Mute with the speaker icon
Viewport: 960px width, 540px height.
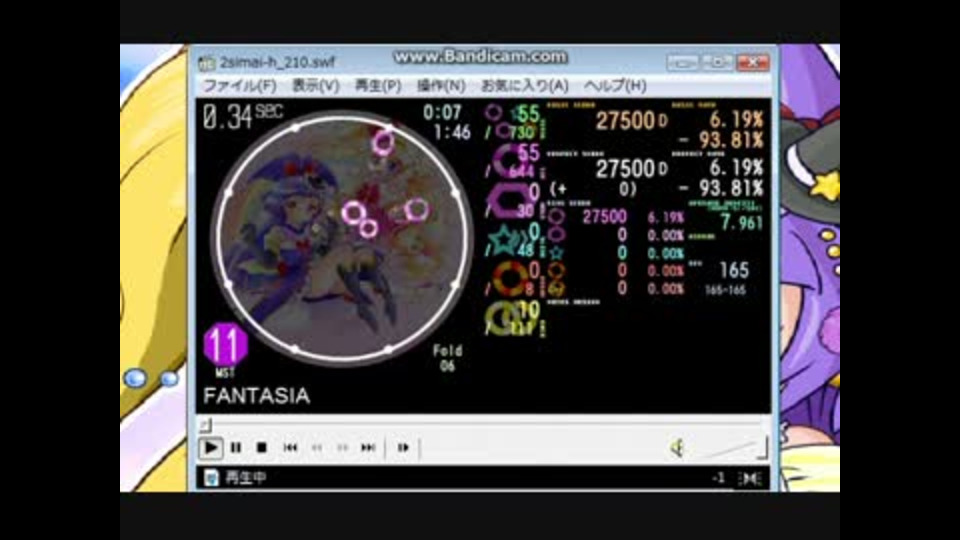[x=677, y=448]
